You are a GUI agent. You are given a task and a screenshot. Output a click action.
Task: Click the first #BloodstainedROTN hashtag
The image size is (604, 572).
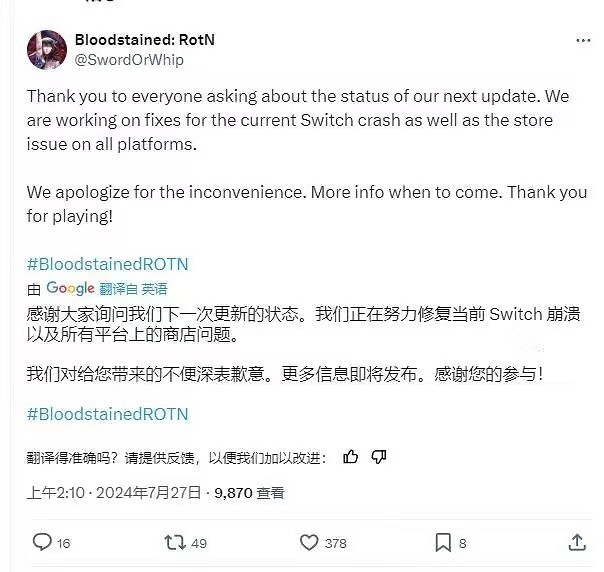tap(107, 264)
